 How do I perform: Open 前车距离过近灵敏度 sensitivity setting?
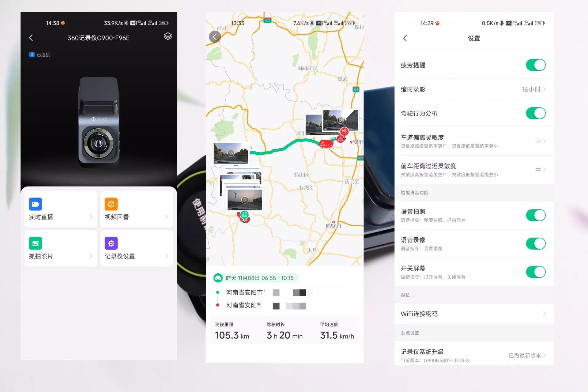[x=541, y=170]
